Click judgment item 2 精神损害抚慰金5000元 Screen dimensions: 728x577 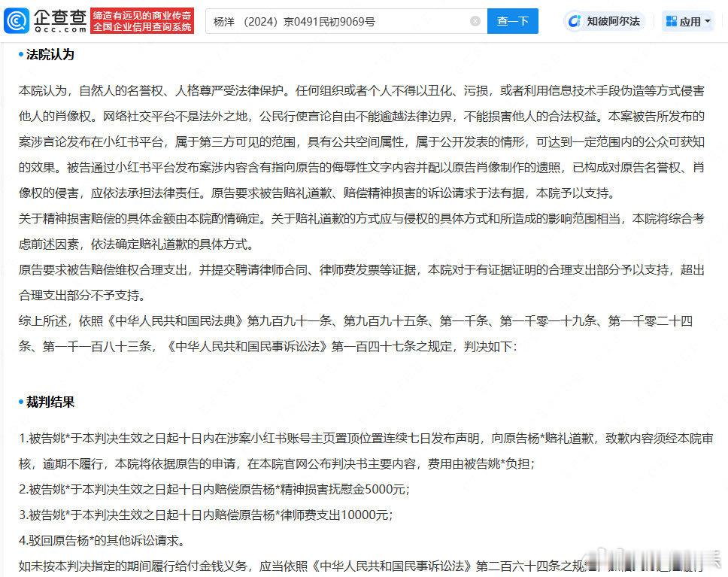coord(214,489)
